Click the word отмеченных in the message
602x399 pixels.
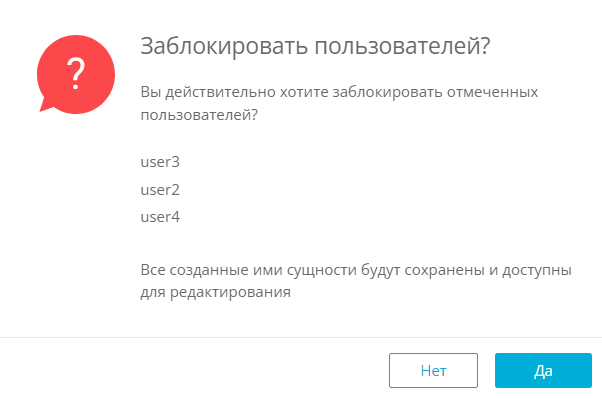493,92
